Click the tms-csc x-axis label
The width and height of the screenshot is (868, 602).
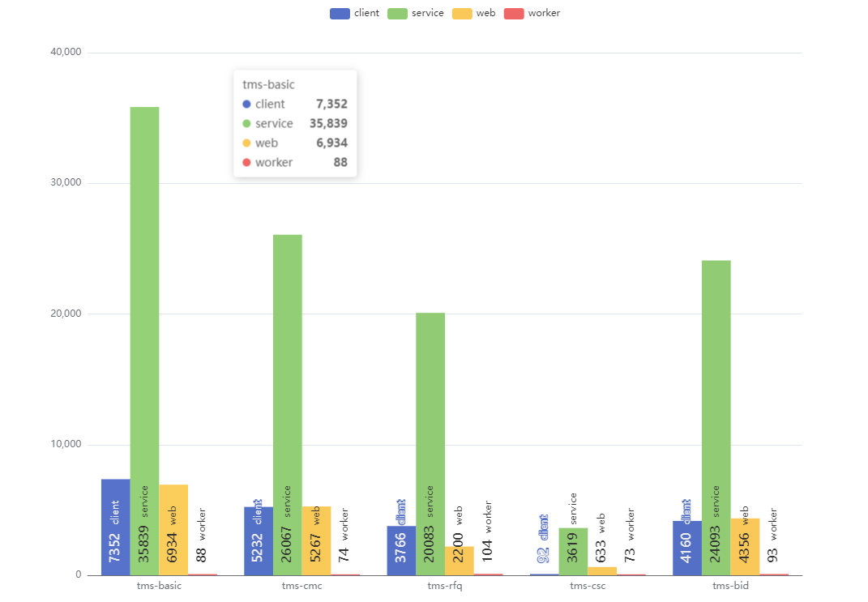click(588, 586)
